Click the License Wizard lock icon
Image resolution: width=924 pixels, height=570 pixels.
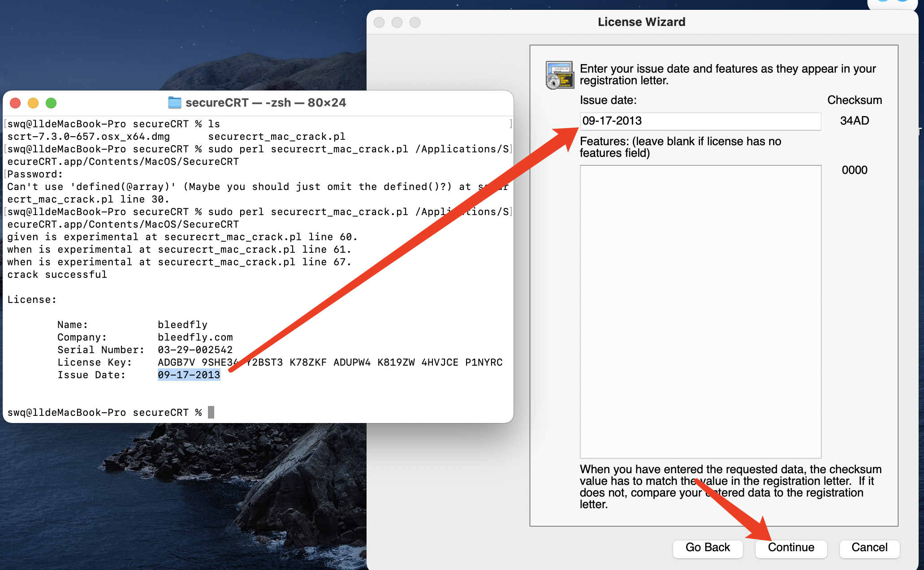click(x=560, y=75)
